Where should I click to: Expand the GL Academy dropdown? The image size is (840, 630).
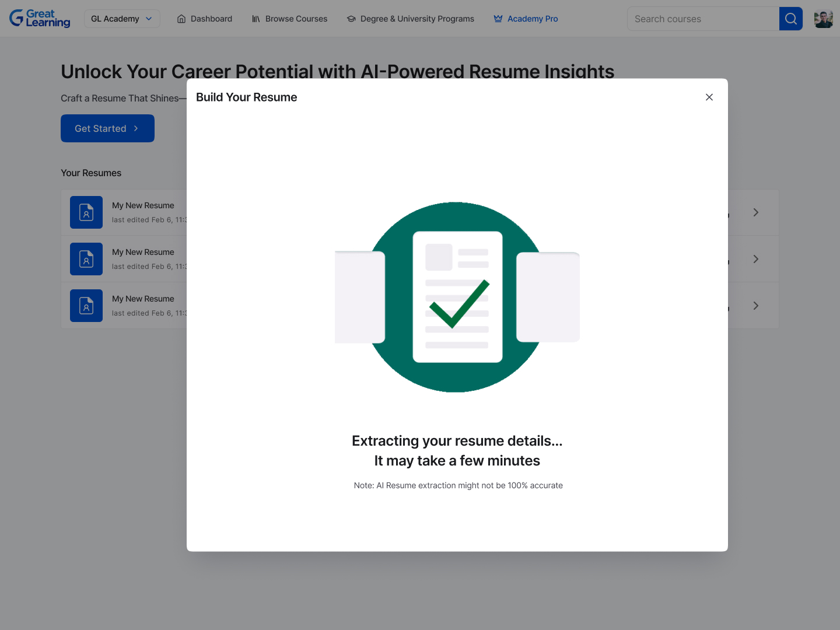point(122,19)
